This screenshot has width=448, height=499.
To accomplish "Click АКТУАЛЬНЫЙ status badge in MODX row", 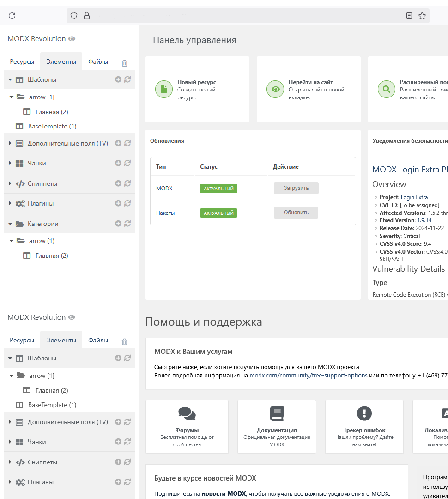I will pyautogui.click(x=218, y=189).
